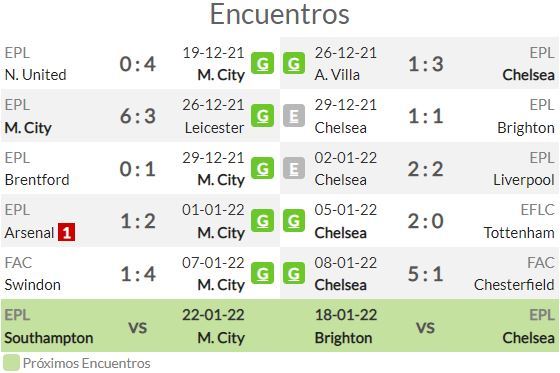This screenshot has height=373, width=560.
Task: Open the Southampton team link
Action: pyautogui.click(x=49, y=338)
